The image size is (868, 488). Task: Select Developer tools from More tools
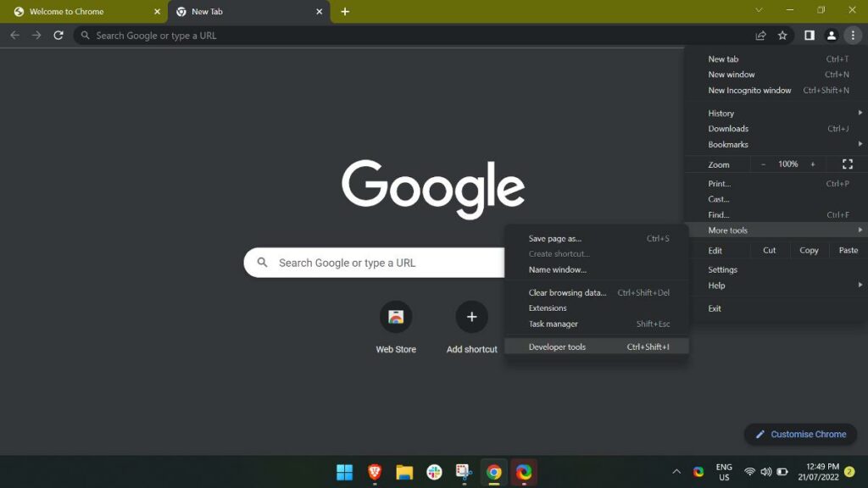(x=557, y=347)
